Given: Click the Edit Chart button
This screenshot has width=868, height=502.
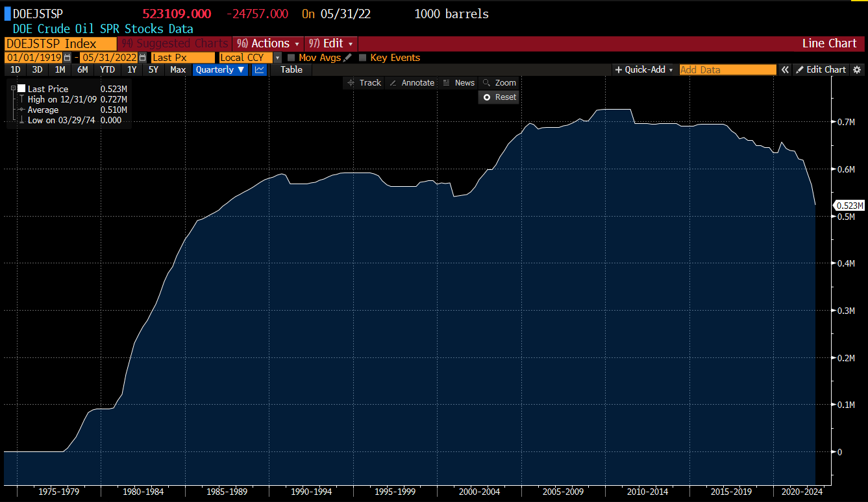Looking at the screenshot, I should pos(821,69).
